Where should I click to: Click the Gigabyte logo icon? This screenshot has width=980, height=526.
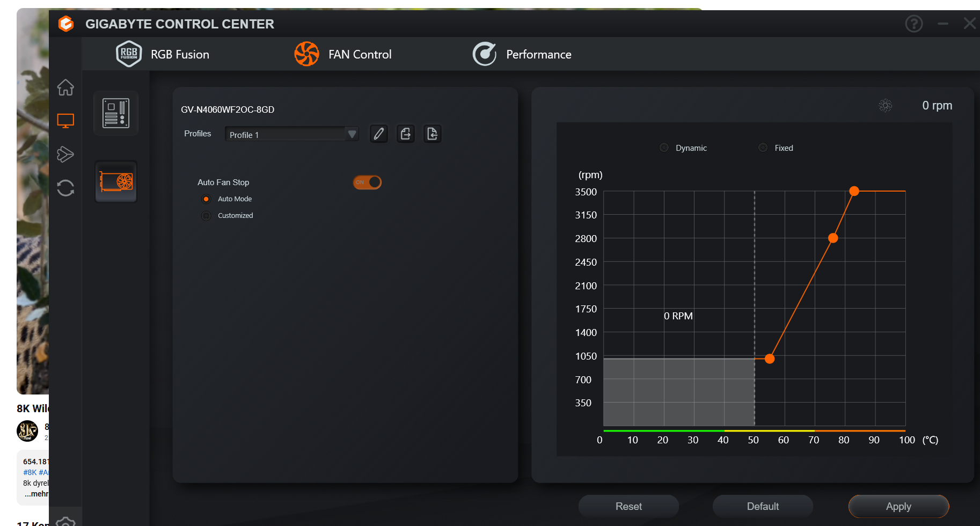[66, 24]
